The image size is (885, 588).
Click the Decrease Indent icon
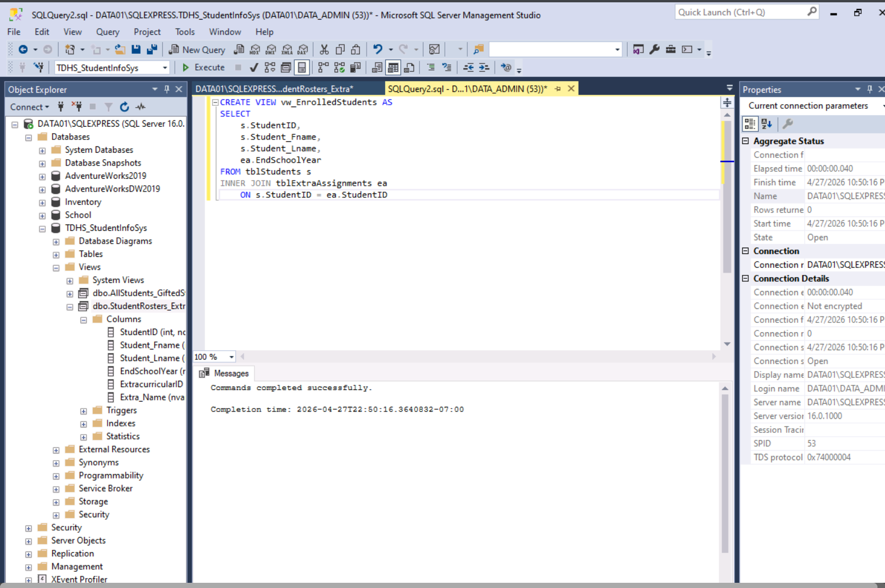click(x=469, y=68)
